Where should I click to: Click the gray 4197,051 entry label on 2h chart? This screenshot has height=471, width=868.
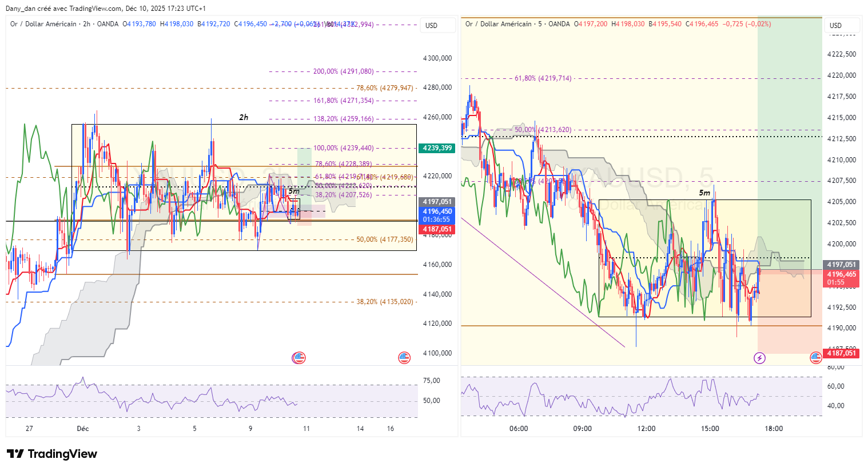[437, 202]
